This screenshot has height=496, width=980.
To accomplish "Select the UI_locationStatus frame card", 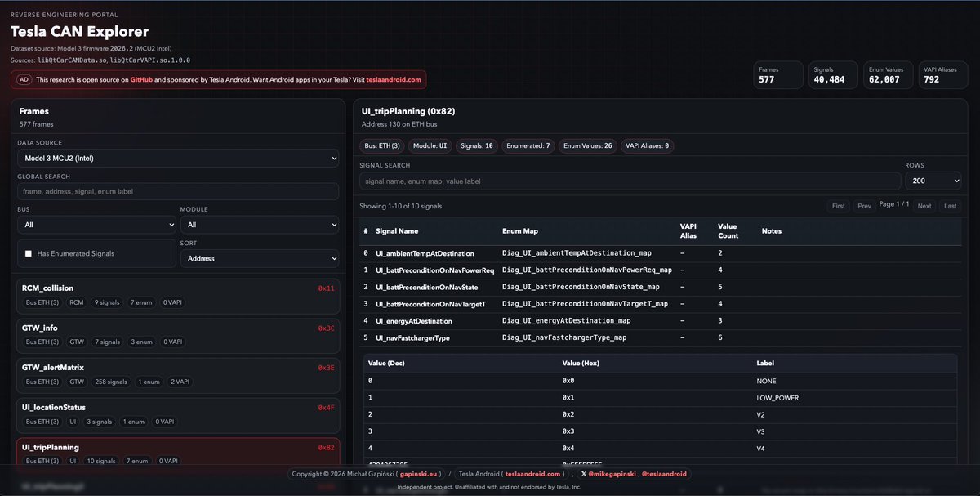I will coord(178,416).
